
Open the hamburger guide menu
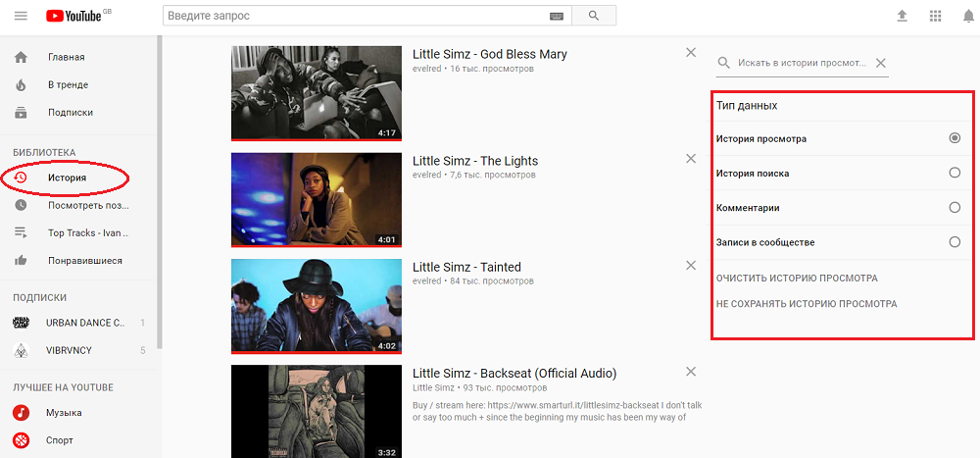click(21, 16)
